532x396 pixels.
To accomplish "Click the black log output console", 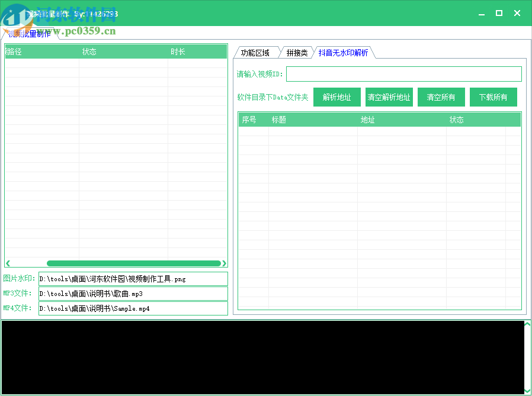I will click(x=263, y=358).
